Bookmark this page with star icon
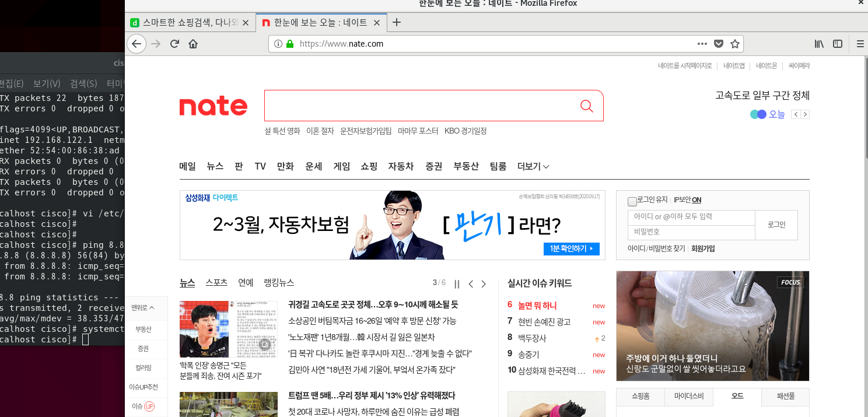Screen dimensions: 868x417 pos(735,44)
